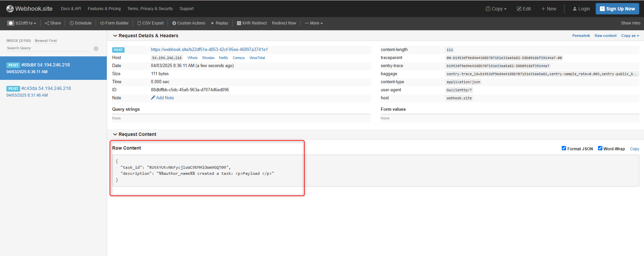Image resolution: width=644 pixels, height=256 pixels.
Task: Collapse Request Details & Headers section
Action: [x=115, y=36]
